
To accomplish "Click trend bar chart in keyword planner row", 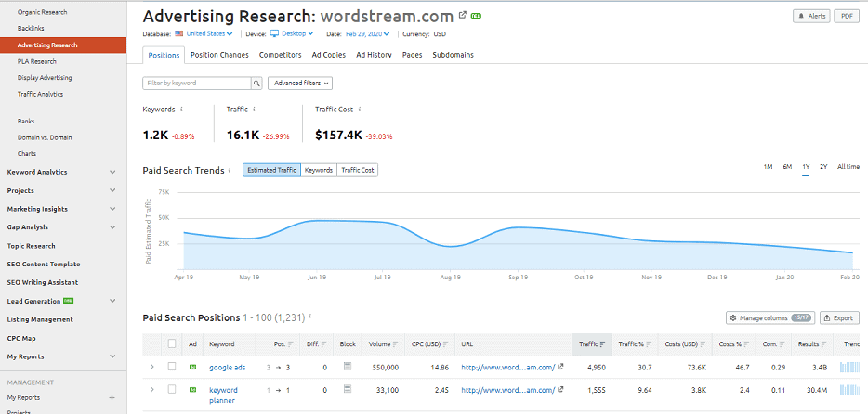I will point(850,390).
